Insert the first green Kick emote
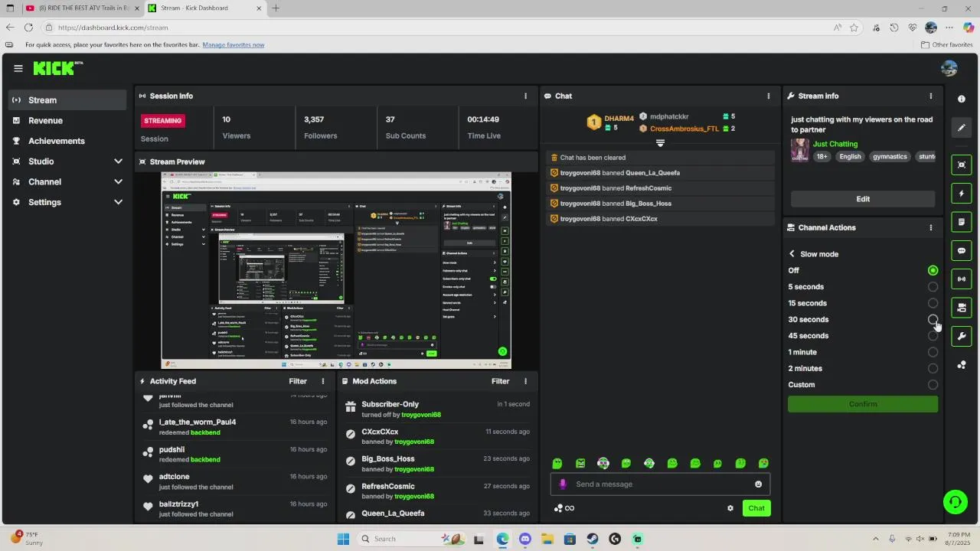Screen dimensions: 980x551 pyautogui.click(x=557, y=463)
